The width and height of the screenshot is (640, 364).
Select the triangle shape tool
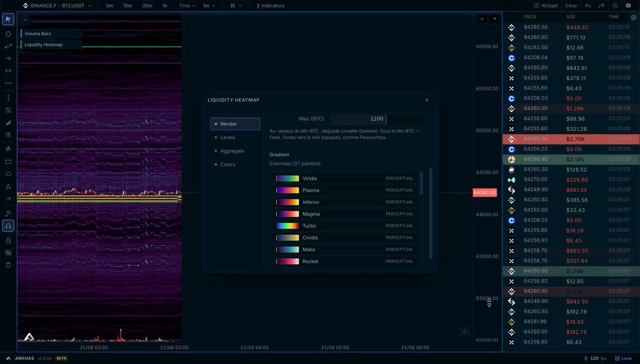(8, 187)
